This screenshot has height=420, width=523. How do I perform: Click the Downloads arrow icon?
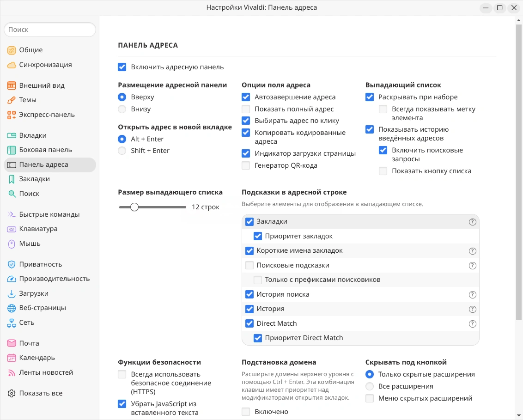[x=12, y=294]
